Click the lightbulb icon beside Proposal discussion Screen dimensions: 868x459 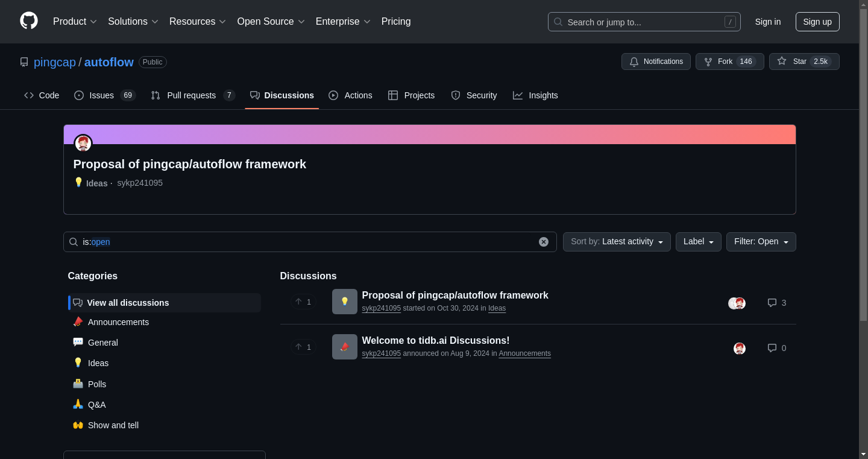tap(345, 302)
